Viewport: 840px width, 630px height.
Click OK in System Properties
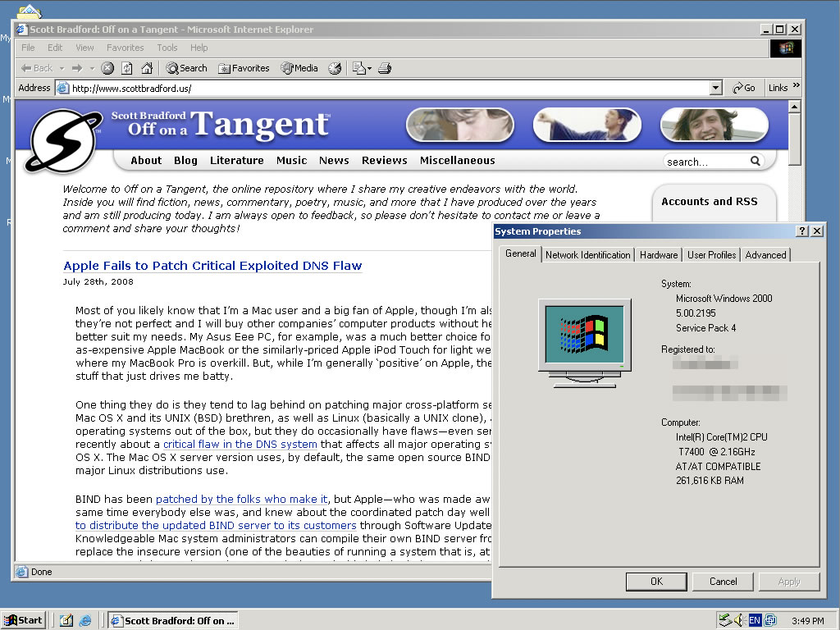(x=656, y=582)
